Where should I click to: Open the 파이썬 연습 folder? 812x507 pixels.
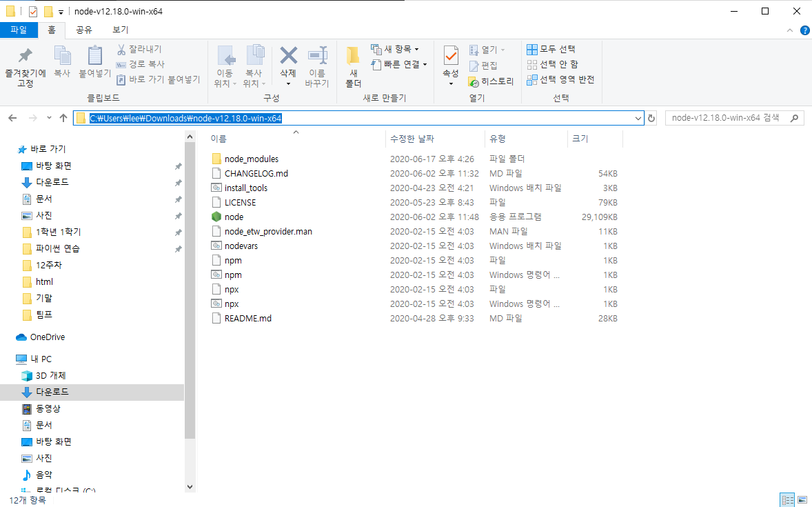[57, 249]
